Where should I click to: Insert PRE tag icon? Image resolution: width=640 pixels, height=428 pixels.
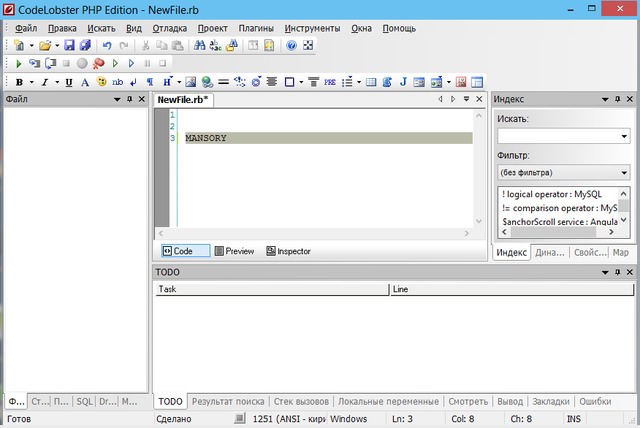[x=329, y=82]
